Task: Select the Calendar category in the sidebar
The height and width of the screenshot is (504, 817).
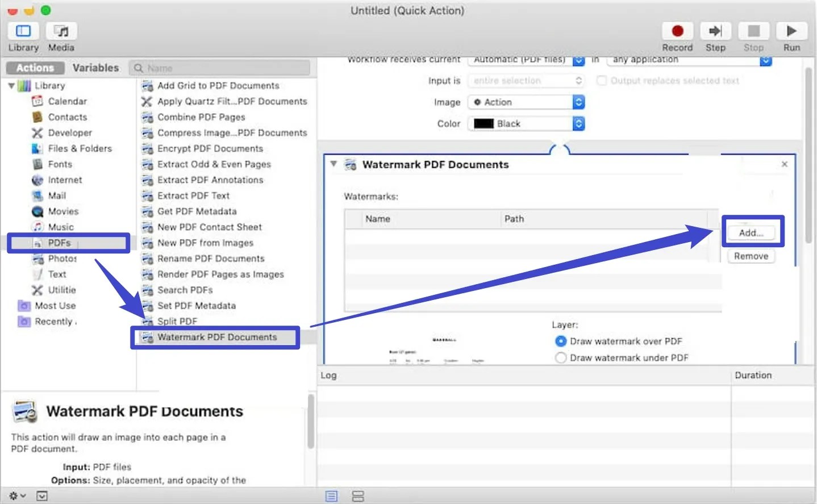Action: [68, 101]
